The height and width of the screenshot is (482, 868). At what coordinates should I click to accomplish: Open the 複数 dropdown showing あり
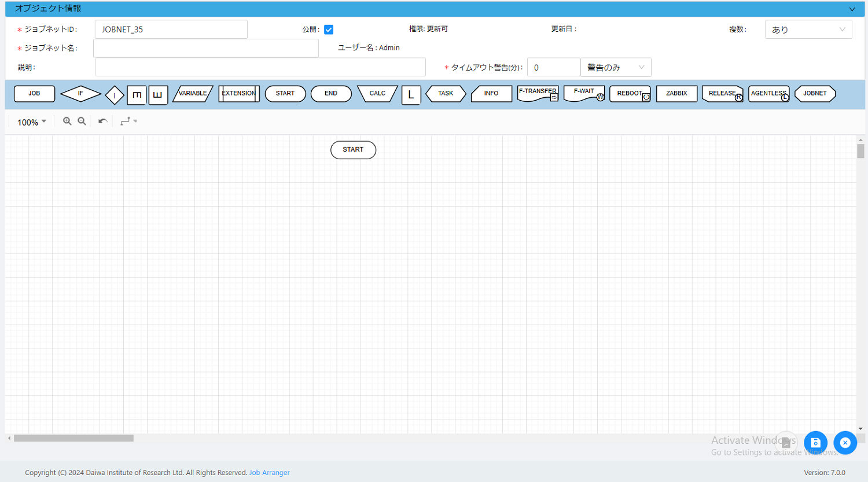click(x=808, y=29)
